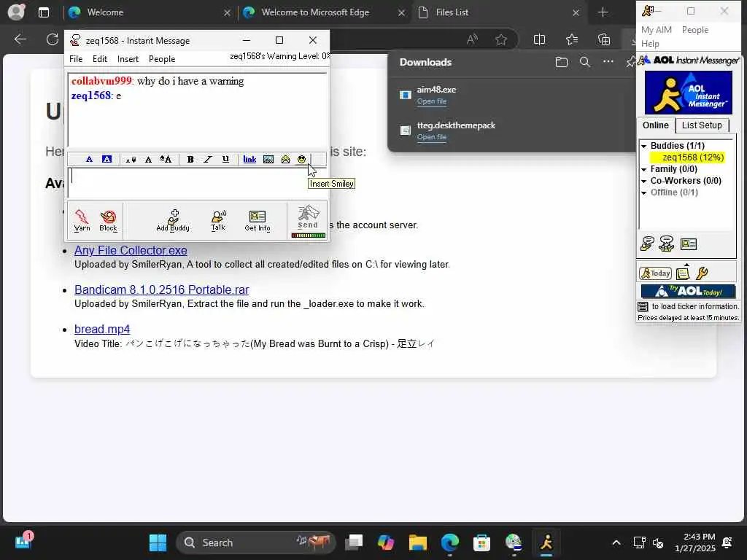Viewport: 747px width, 560px height.
Task: Open file tteg.deskthemepack from Downloads
Action: pos(432,137)
